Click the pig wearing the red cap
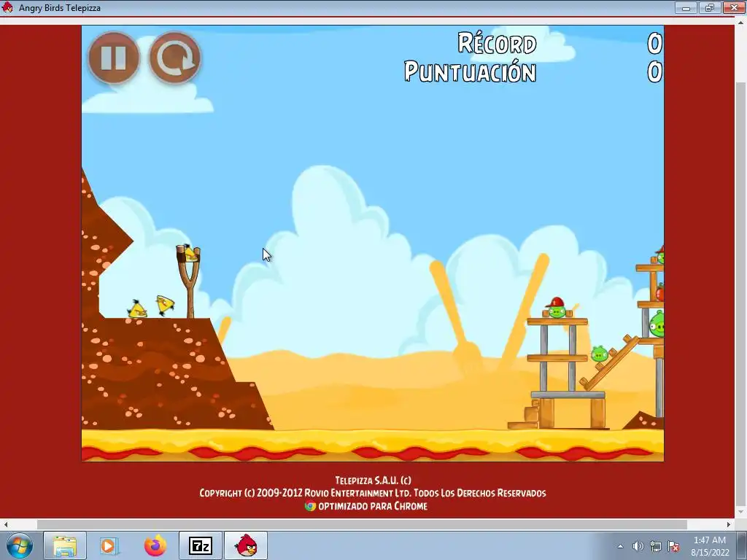The width and height of the screenshot is (747, 560). [x=557, y=308]
